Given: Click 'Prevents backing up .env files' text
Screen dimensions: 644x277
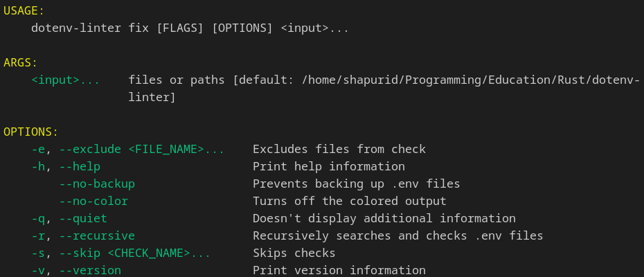Looking at the screenshot, I should pos(356,184).
